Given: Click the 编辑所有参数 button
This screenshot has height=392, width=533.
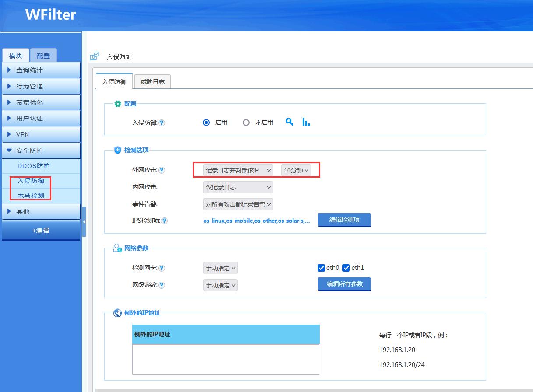Looking at the screenshot, I should pyautogui.click(x=344, y=284).
